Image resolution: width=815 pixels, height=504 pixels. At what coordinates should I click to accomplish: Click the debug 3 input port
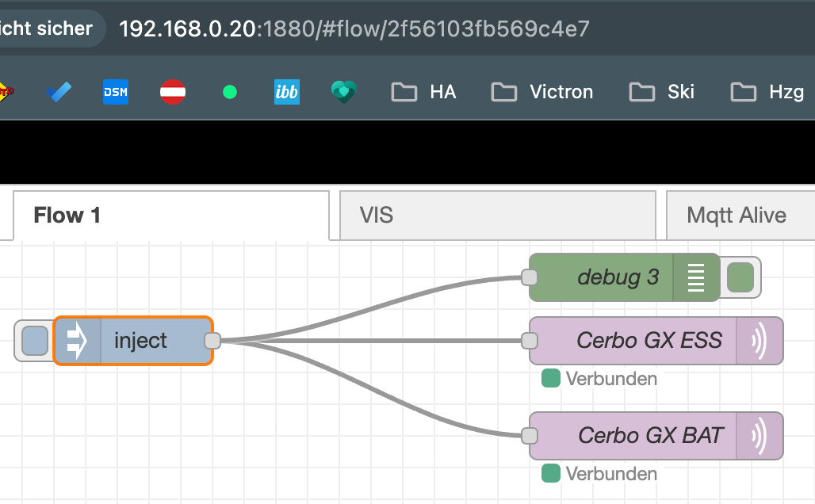coord(529,277)
